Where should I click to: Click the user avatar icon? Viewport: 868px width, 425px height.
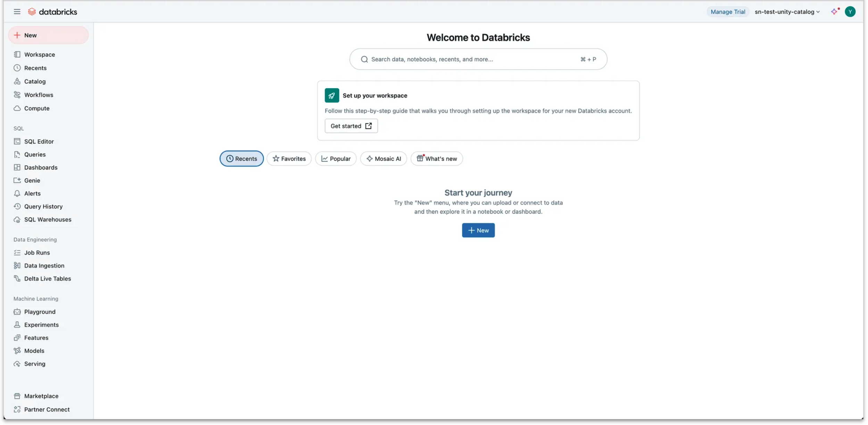850,11
